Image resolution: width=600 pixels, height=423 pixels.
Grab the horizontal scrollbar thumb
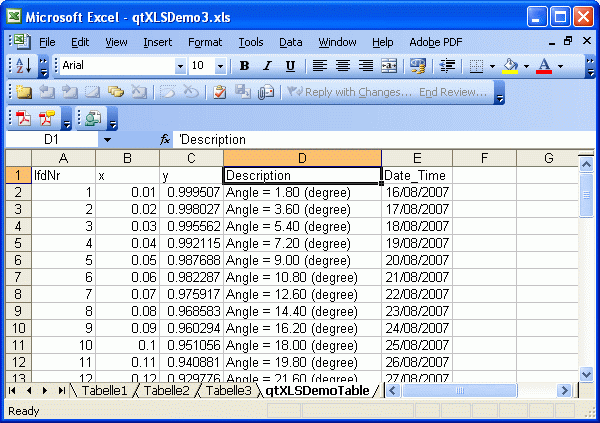coord(460,390)
